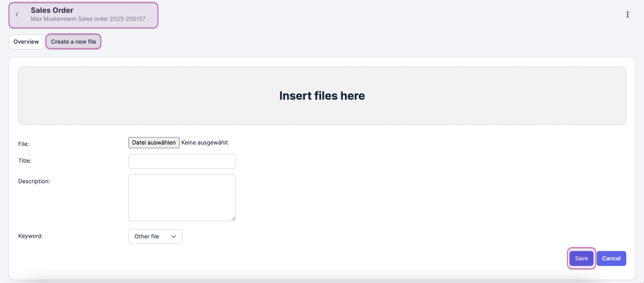Click the back chevron arrow
The height and width of the screenshot is (283, 644).
(17, 14)
